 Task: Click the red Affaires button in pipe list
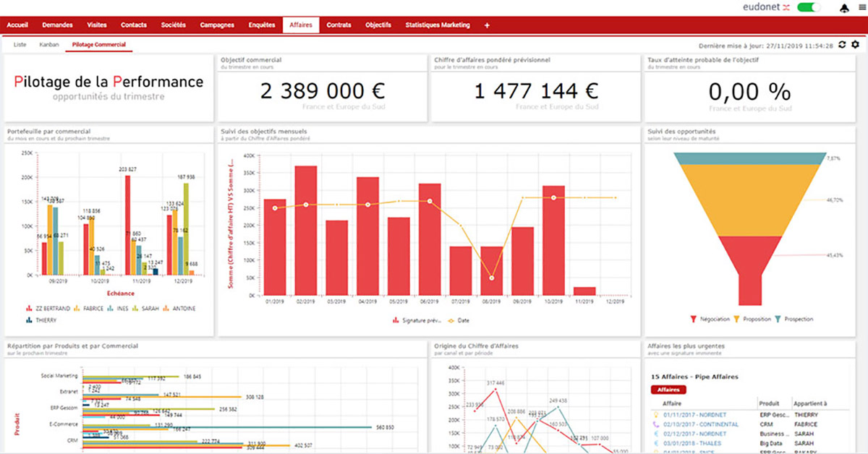click(668, 390)
